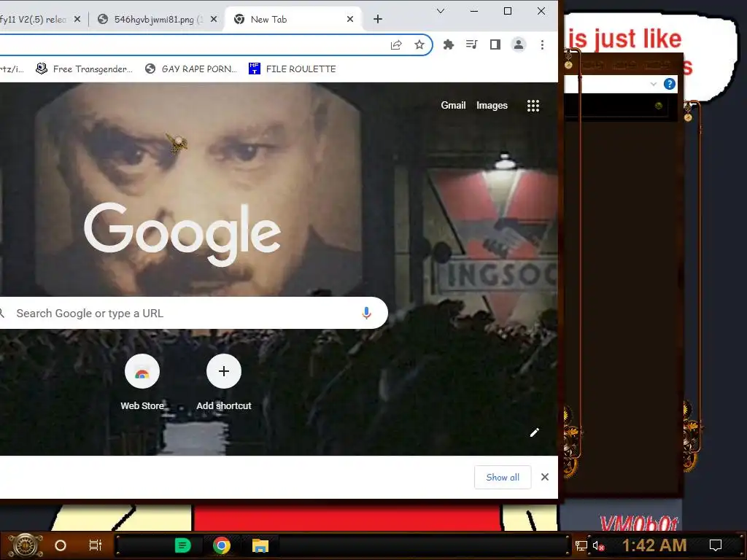747x560 pixels.
Task: Bookmark this tab with the star icon
Action: (x=419, y=44)
